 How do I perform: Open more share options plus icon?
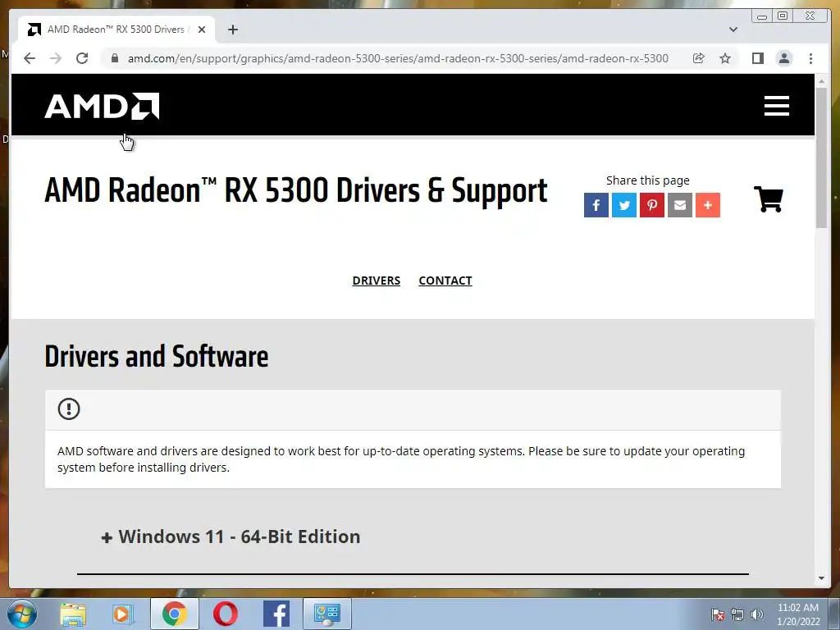pos(708,205)
